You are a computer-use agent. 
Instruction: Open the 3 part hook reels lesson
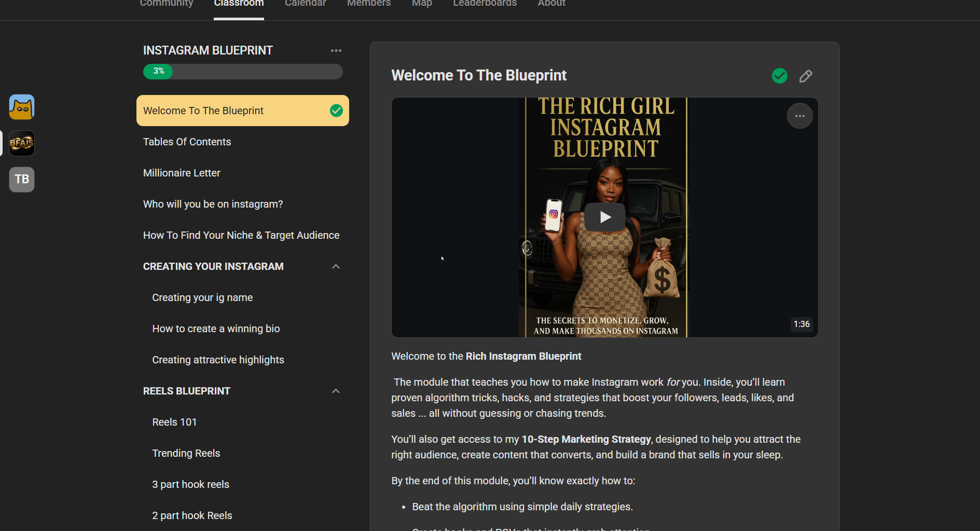pos(243,484)
